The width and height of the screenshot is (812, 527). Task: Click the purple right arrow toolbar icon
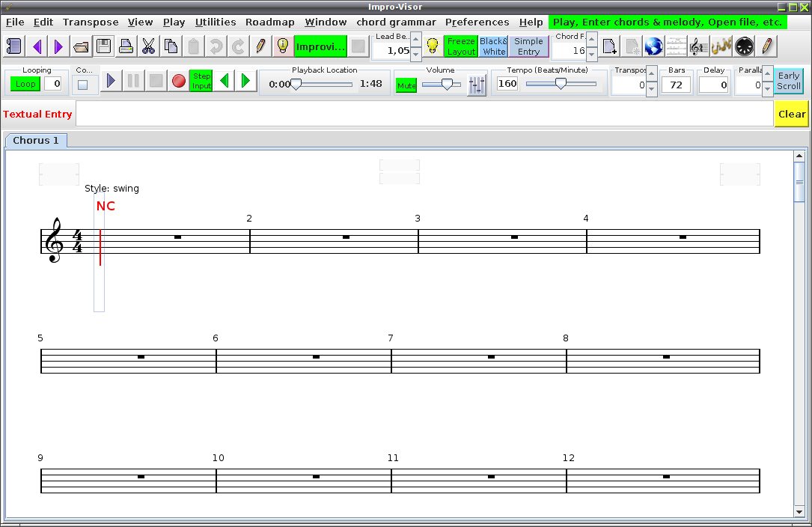(58, 46)
